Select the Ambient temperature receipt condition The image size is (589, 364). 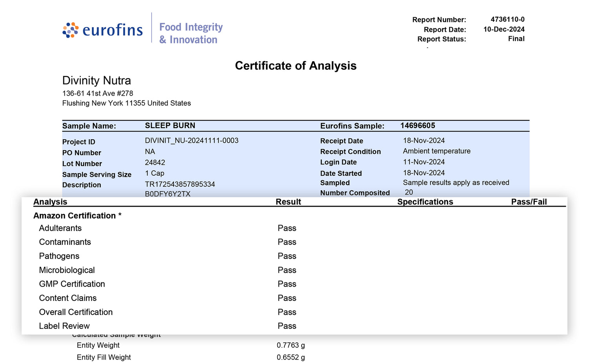pyautogui.click(x=436, y=151)
